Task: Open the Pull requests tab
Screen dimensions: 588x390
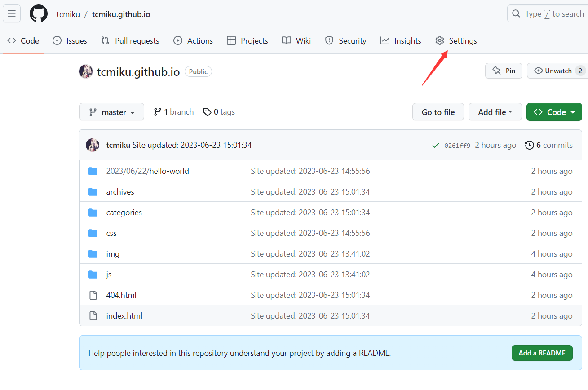Action: point(130,41)
